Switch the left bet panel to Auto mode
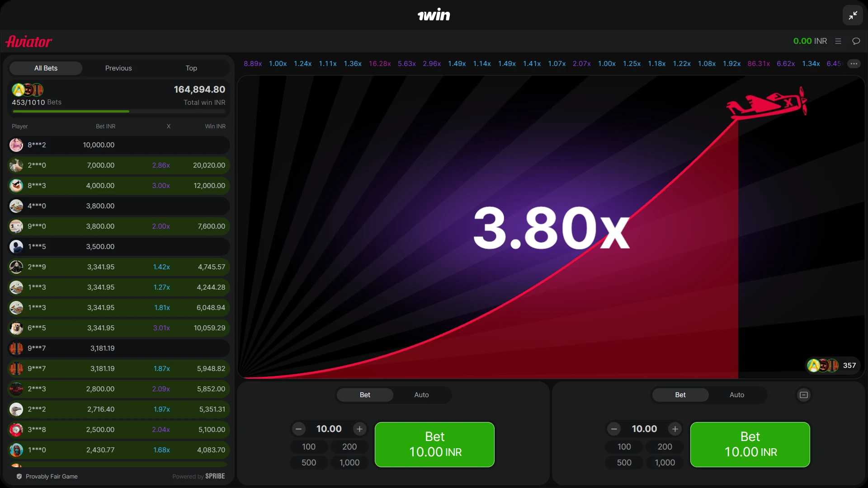868x488 pixels. (x=421, y=394)
